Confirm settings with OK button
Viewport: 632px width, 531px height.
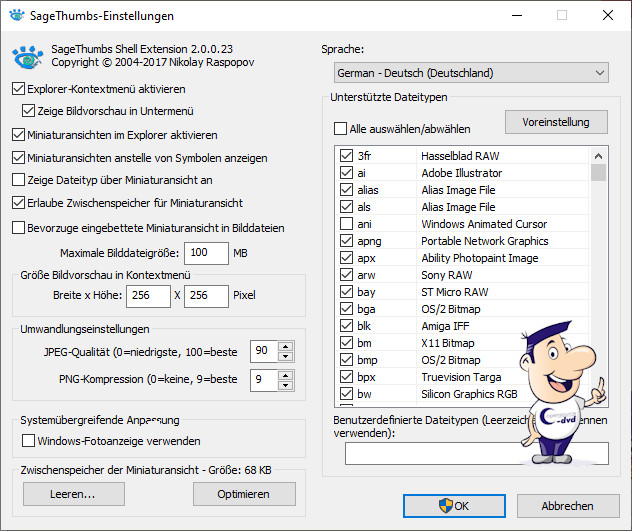point(453,506)
